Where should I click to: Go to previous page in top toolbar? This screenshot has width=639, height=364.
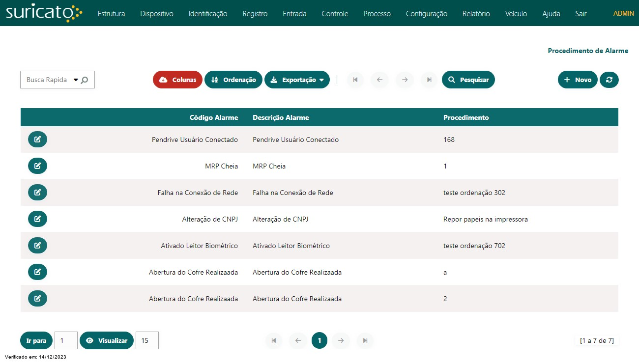click(379, 80)
